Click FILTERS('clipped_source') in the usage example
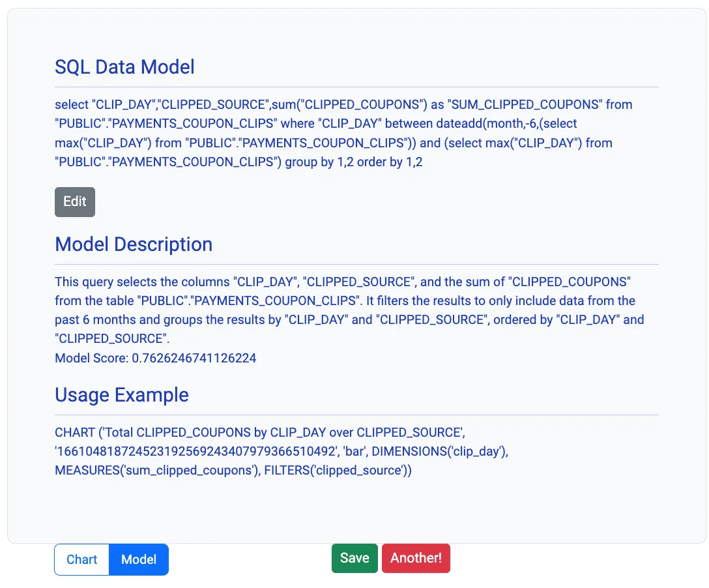Screen dimensions: 709x588 coord(338,470)
